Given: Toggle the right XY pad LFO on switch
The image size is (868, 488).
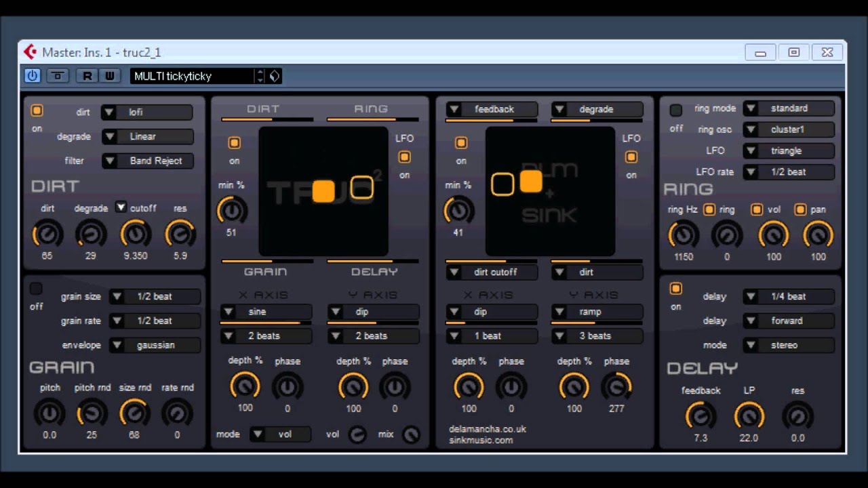Looking at the screenshot, I should pos(631,157).
